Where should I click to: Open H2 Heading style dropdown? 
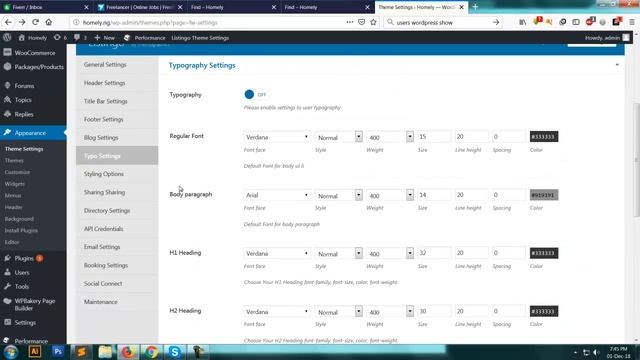pos(338,311)
